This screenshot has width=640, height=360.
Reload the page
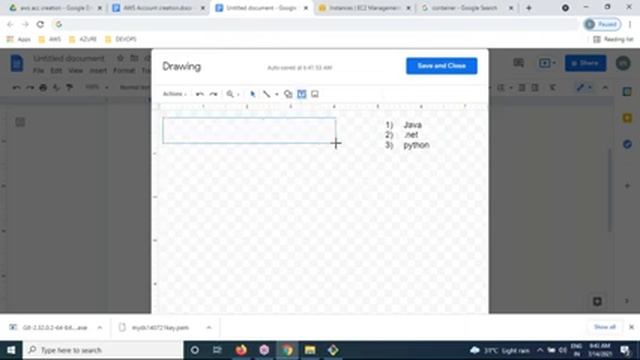point(40,24)
